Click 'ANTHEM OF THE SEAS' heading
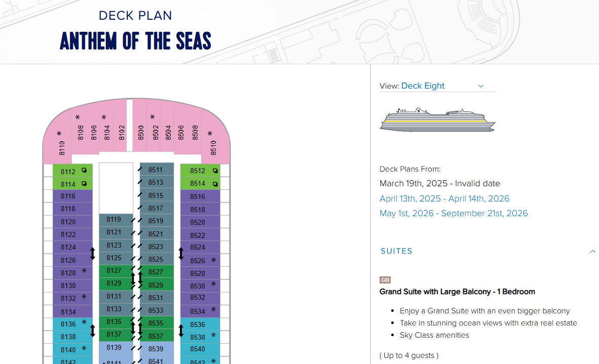The image size is (599, 364). (x=135, y=41)
